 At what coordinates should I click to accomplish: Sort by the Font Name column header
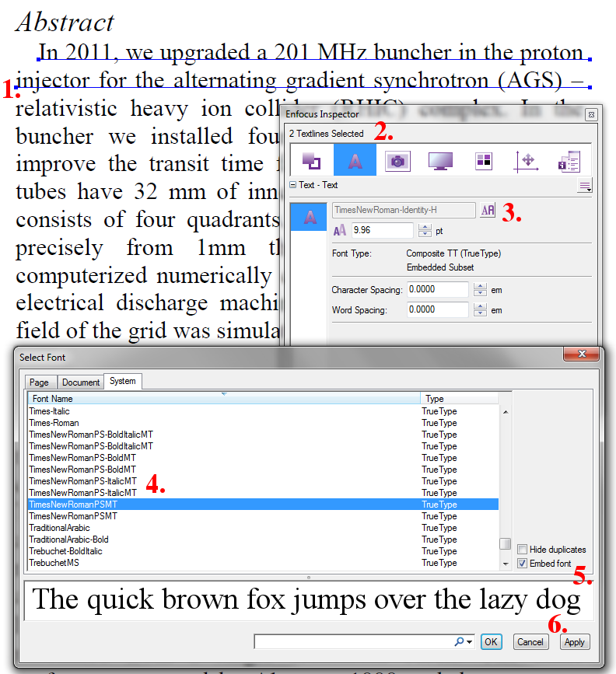[224, 399]
